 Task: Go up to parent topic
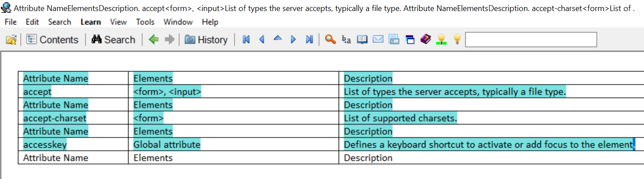pos(278,39)
